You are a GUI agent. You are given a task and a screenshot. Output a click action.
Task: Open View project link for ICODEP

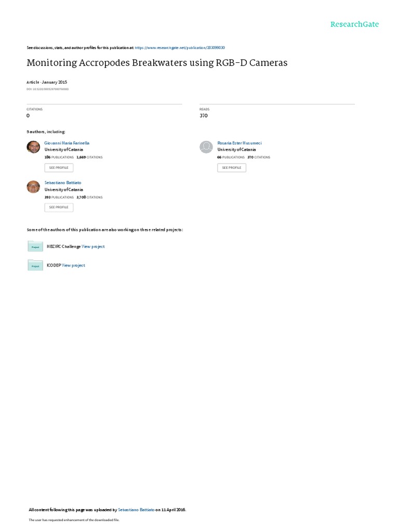[73, 265]
